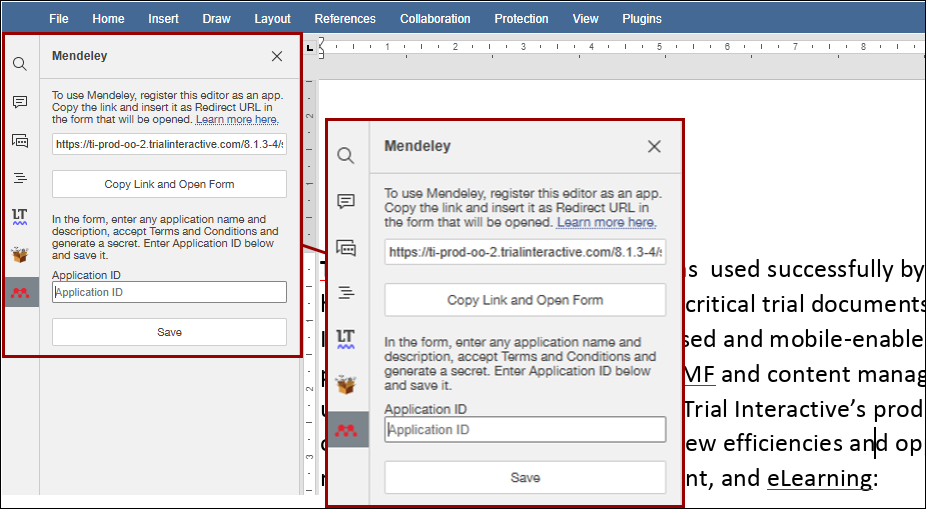The height and width of the screenshot is (509, 926).
Task: Click Save button in the enlarged Mendeley callout
Action: (525, 478)
